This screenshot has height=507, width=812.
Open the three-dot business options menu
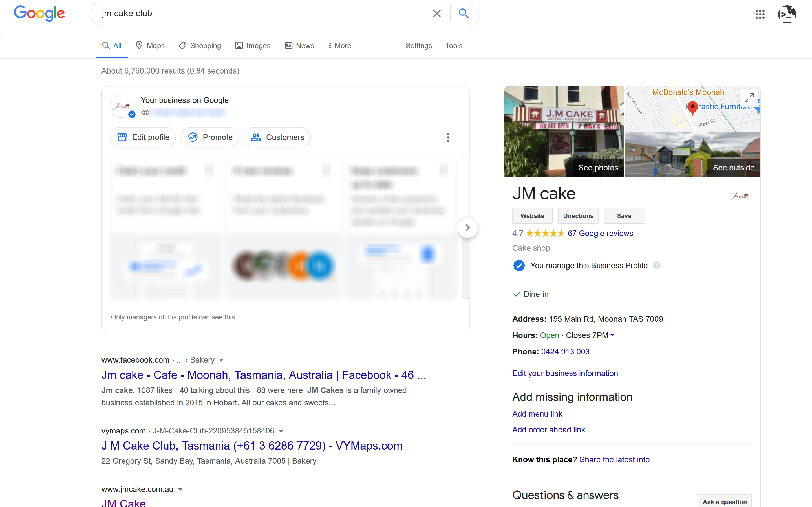(x=448, y=137)
